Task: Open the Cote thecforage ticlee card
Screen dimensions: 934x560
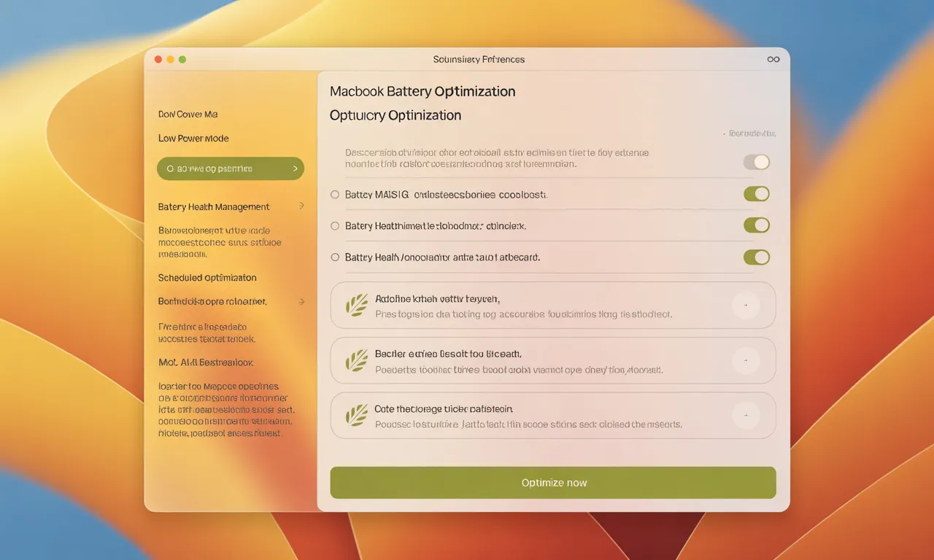Action: tap(553, 416)
